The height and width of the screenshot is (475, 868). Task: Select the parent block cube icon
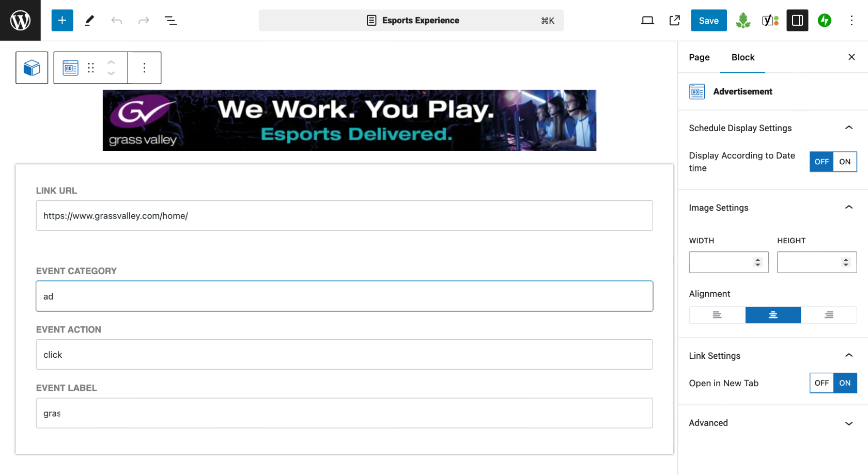(32, 68)
